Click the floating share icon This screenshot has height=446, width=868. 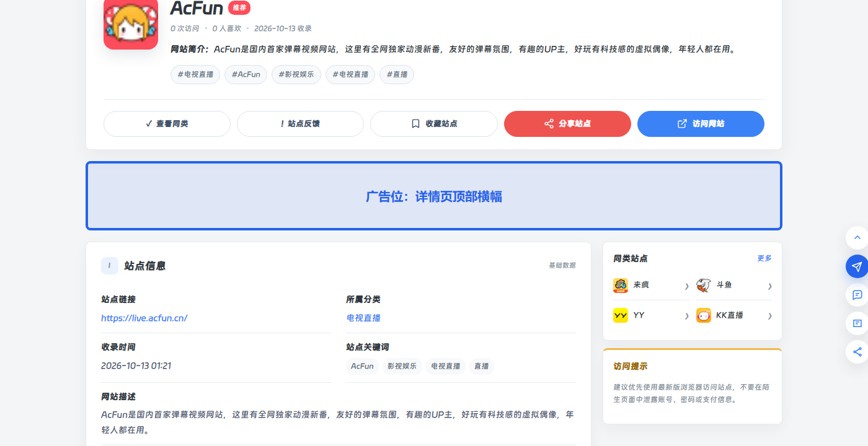(x=857, y=352)
